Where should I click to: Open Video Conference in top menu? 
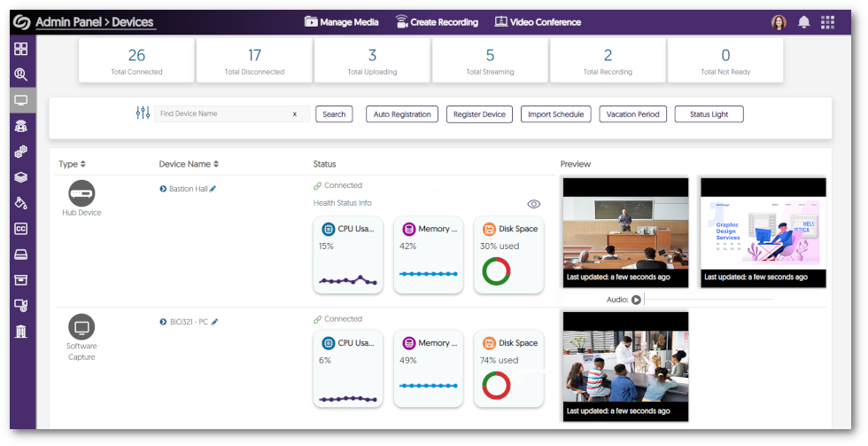[538, 22]
